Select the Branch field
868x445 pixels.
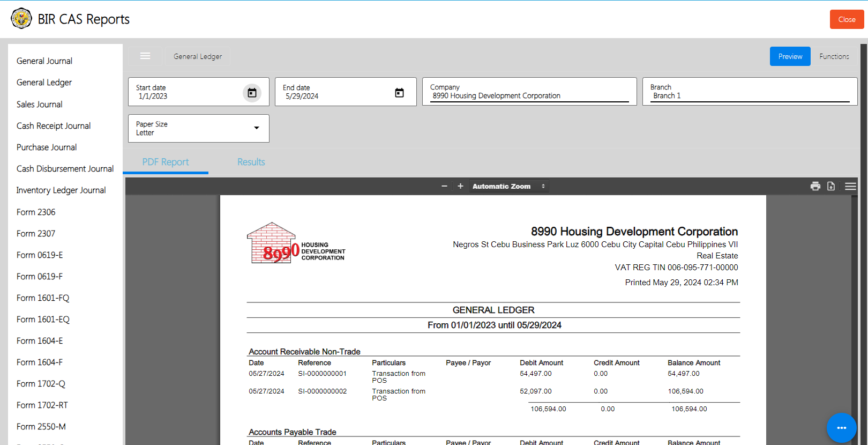coord(750,92)
